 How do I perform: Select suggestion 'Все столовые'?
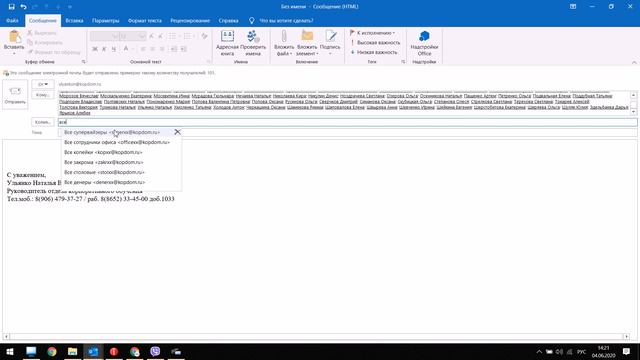click(121, 172)
